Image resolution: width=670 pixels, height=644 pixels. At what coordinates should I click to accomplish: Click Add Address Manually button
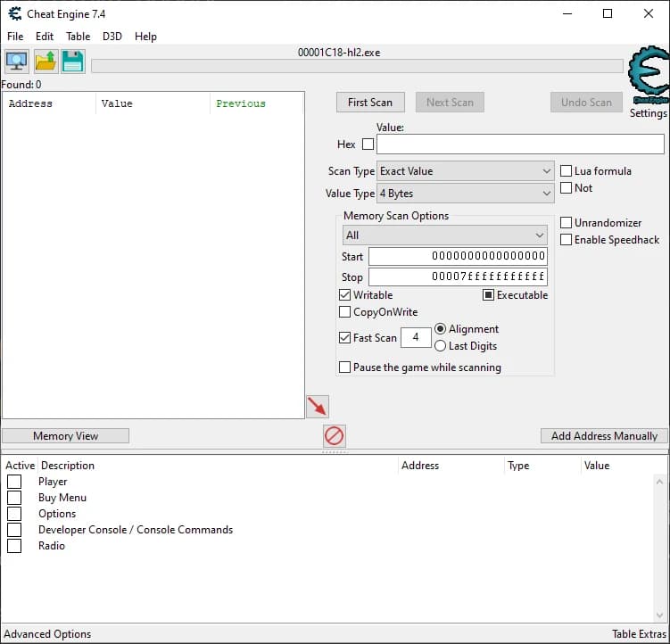[x=604, y=436]
